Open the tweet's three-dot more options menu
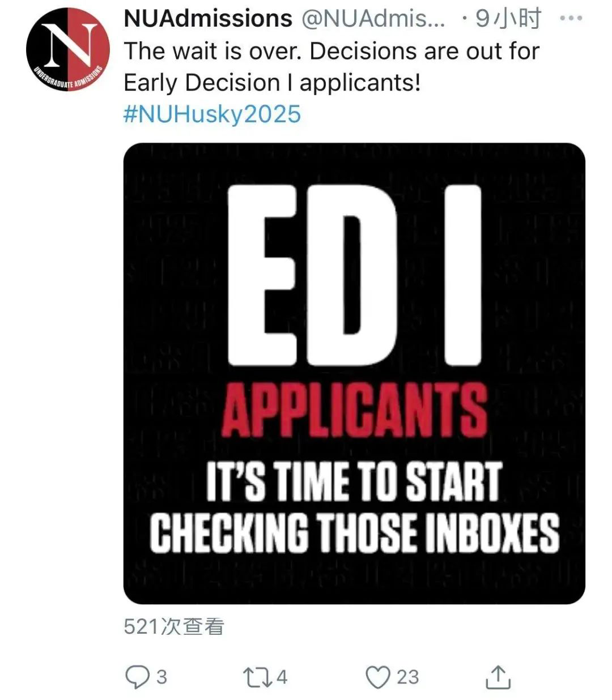This screenshot has height=700, width=612. click(x=571, y=19)
